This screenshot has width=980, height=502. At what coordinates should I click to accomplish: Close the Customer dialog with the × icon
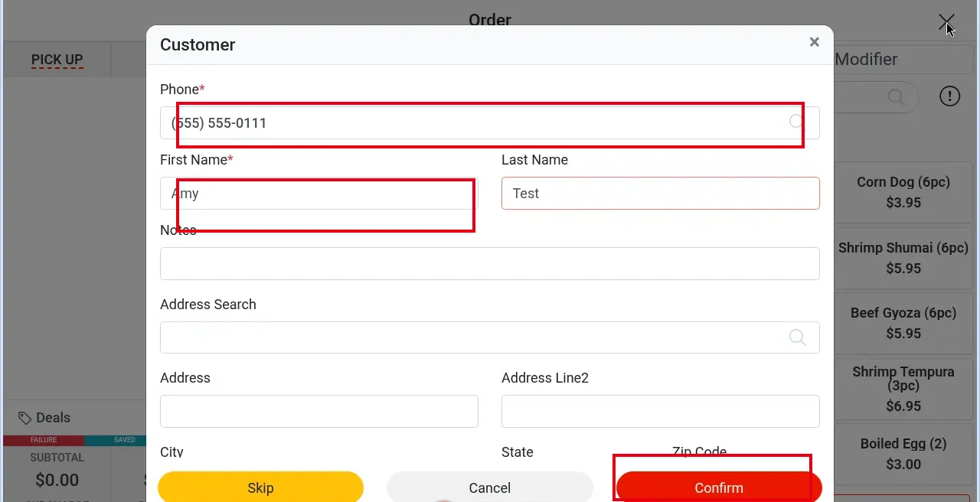click(x=815, y=42)
